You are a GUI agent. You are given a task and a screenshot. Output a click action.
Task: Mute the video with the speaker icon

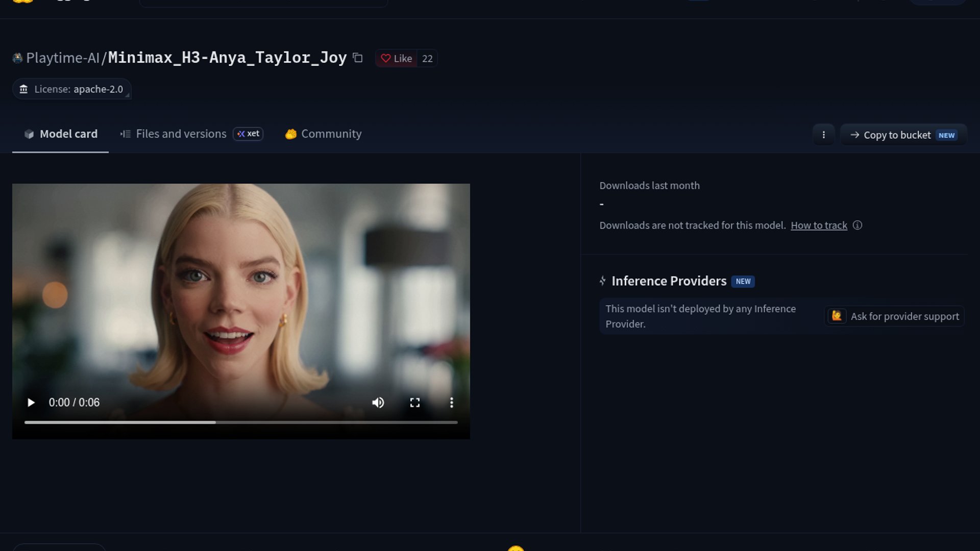click(378, 403)
